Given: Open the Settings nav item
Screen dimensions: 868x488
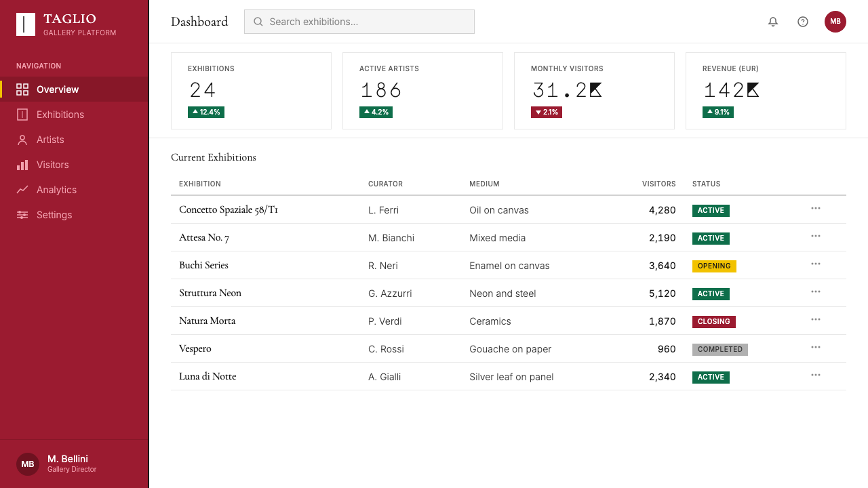Looking at the screenshot, I should point(74,215).
